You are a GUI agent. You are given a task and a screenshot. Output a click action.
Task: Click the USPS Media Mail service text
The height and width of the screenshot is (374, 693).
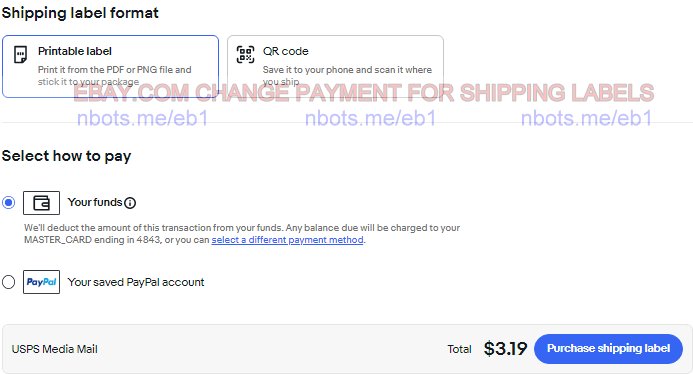click(x=55, y=349)
